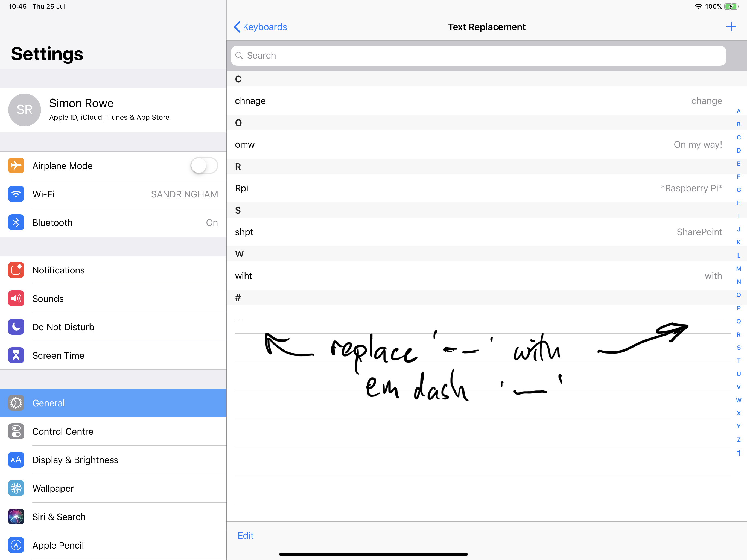This screenshot has width=747, height=560.
Task: Tap the Siri & Search icon
Action: pyautogui.click(x=16, y=517)
